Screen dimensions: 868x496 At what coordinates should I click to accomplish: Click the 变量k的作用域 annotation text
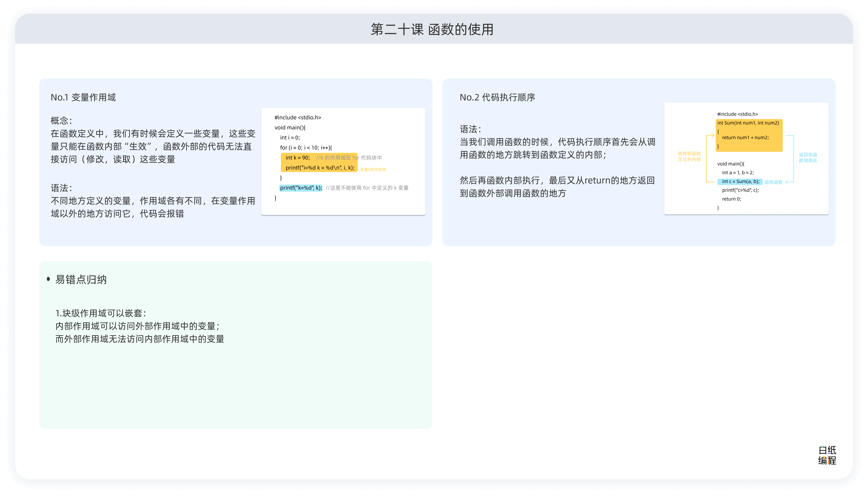[373, 170]
